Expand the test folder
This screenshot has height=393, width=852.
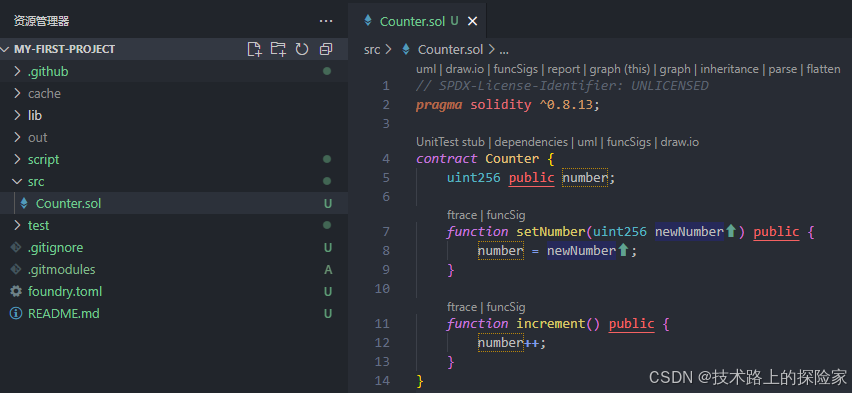[17, 225]
